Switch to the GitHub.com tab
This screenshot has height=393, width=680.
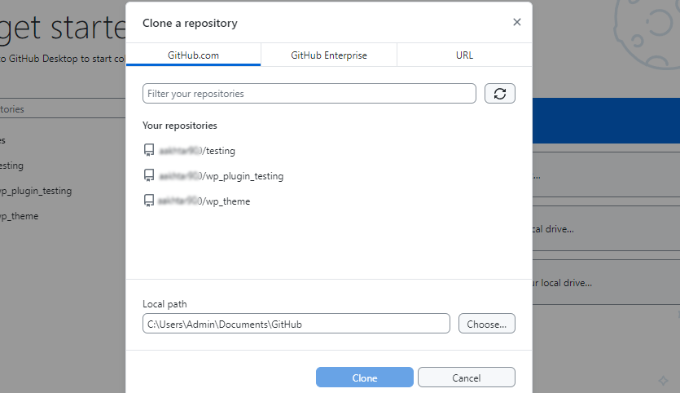click(x=193, y=55)
